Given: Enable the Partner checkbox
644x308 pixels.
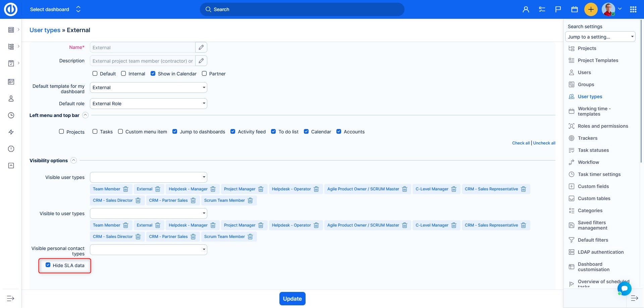Looking at the screenshot, I should [204, 73].
